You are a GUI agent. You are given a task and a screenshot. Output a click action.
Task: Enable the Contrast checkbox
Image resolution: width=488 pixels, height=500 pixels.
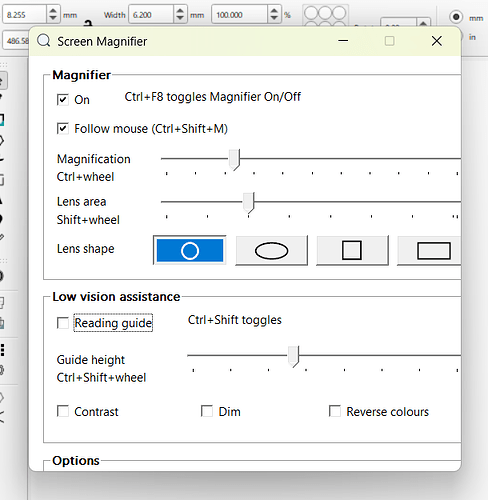(63, 411)
